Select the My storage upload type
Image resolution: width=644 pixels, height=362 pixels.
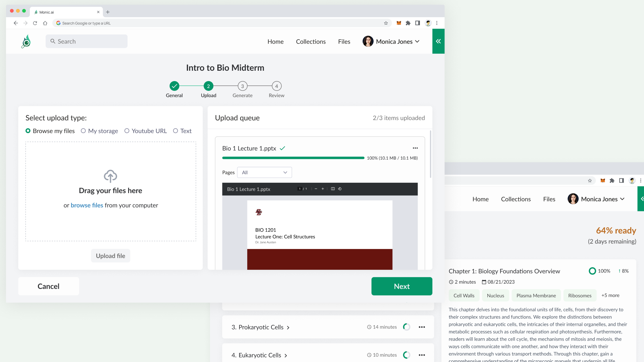click(84, 131)
